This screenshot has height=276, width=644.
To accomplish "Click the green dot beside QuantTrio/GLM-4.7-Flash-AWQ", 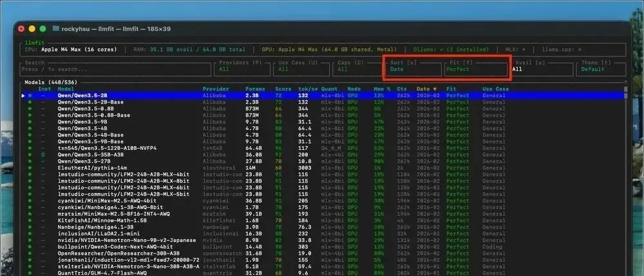I will point(30,273).
